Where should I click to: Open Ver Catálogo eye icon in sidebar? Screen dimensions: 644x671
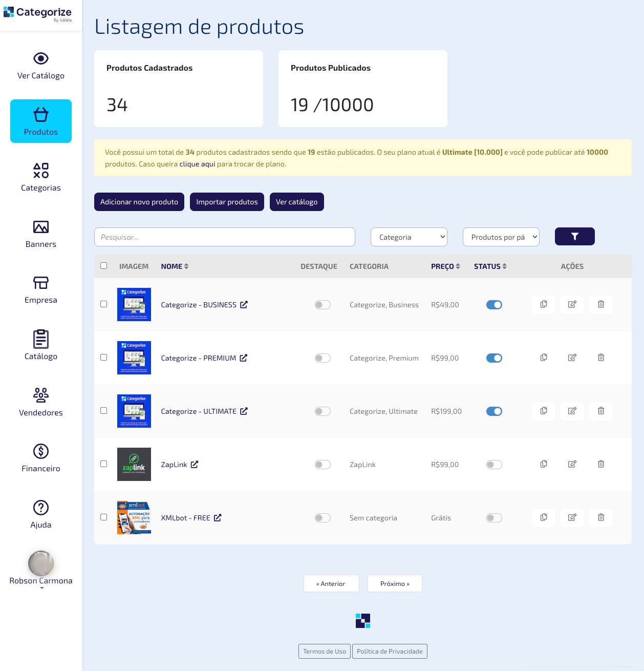(41, 58)
